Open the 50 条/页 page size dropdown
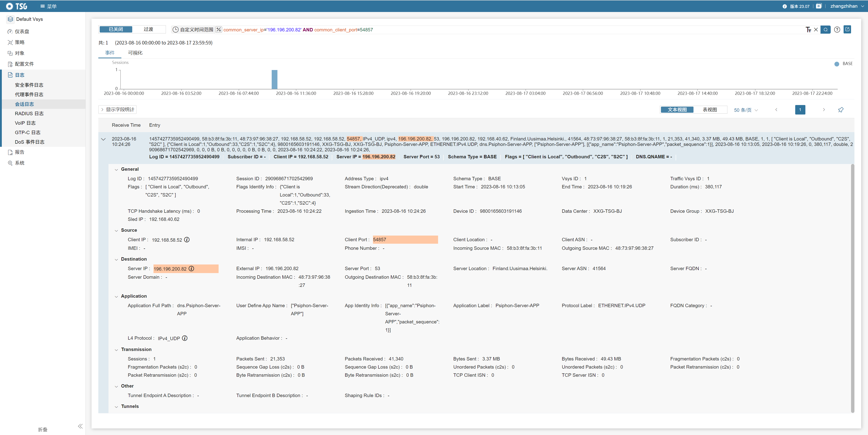Image resolution: width=868 pixels, height=435 pixels. point(746,110)
